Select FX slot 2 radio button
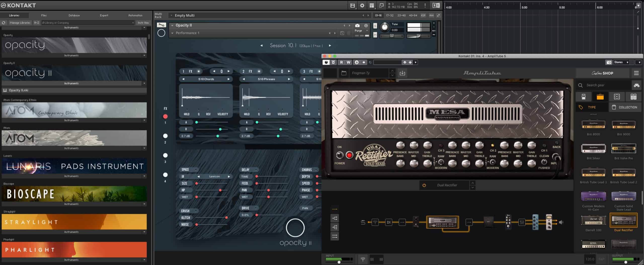This screenshot has height=265, width=644. coord(165,136)
